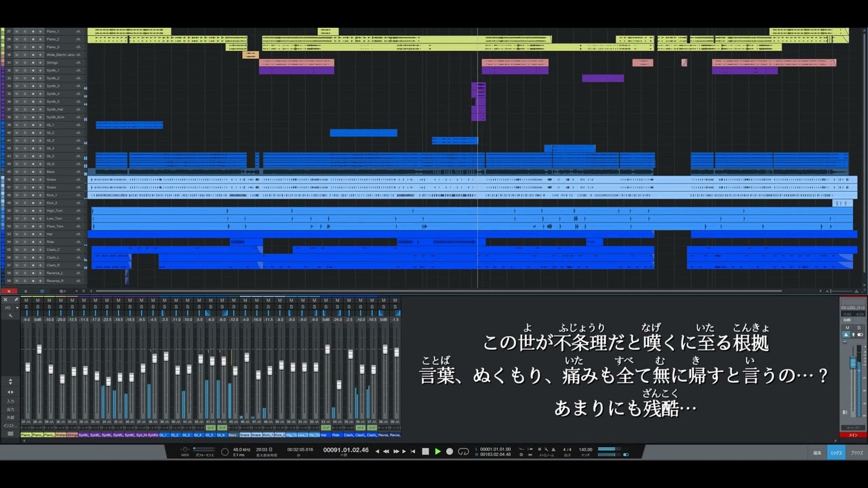Open the ブラウズ tab
Screen dimensions: 868x488
tap(857, 452)
